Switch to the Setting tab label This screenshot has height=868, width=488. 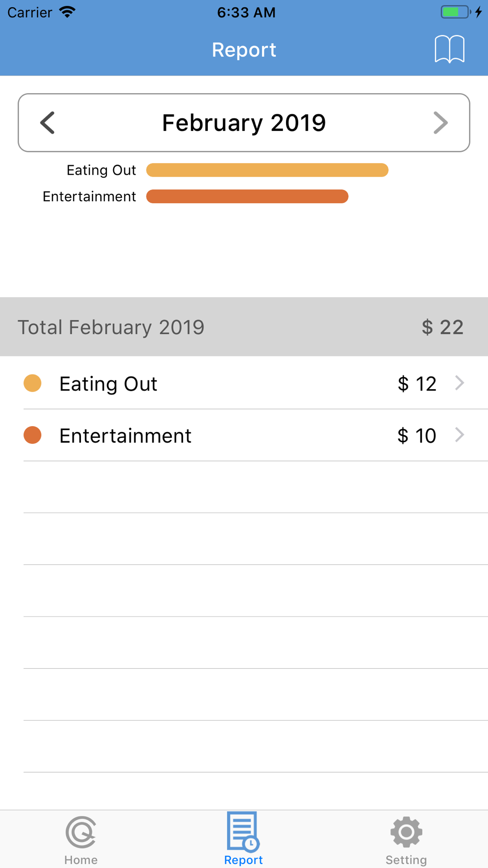pos(406,860)
